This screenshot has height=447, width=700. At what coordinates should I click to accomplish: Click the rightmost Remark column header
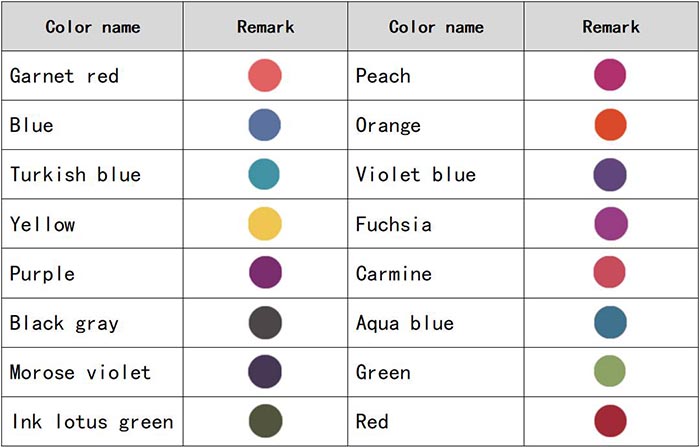tap(611, 26)
